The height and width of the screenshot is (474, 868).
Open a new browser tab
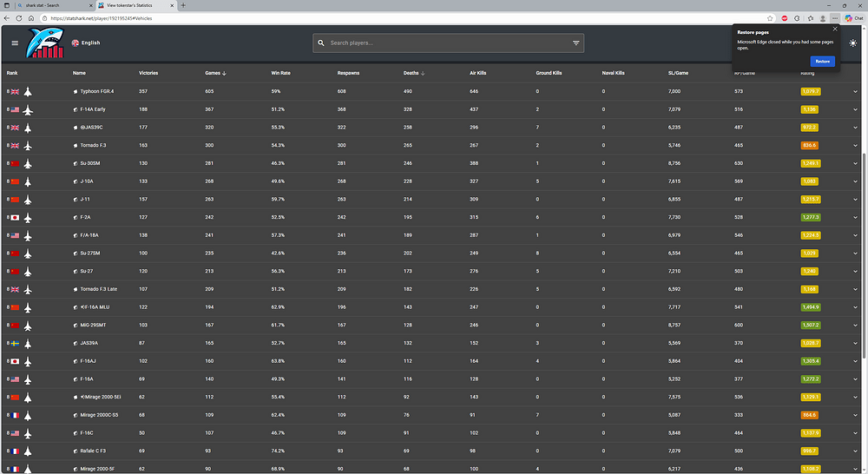182,5
